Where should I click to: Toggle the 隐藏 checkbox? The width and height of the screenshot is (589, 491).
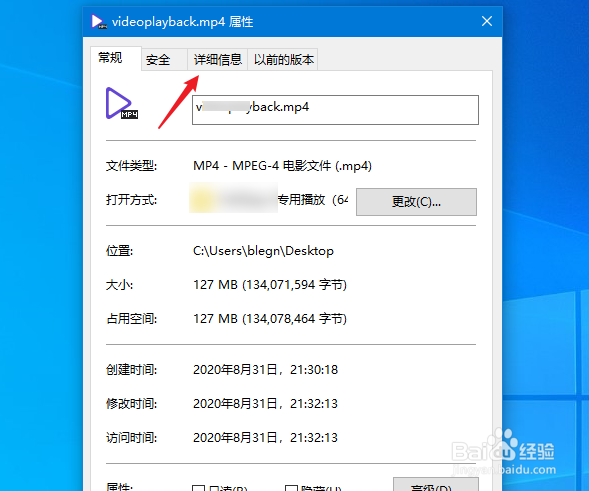291,488
